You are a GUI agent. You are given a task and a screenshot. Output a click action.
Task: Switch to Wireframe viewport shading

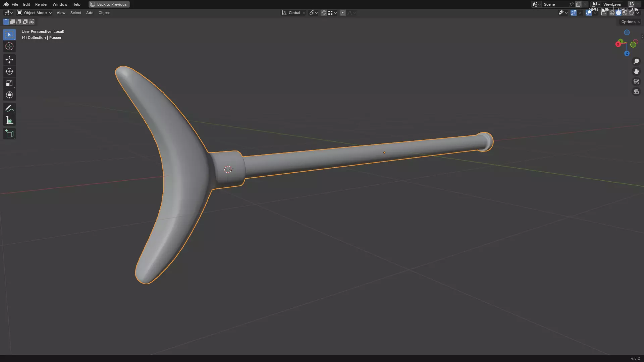[x=612, y=13]
